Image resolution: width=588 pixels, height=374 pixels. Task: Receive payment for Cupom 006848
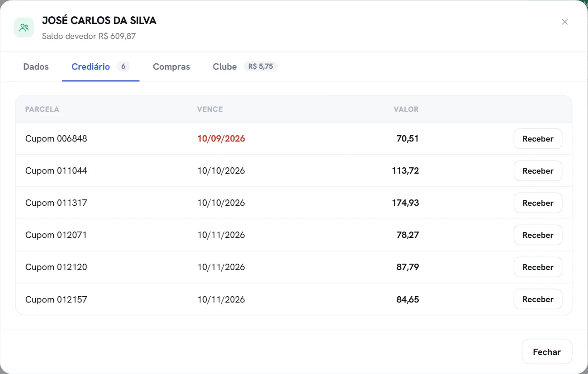click(538, 139)
